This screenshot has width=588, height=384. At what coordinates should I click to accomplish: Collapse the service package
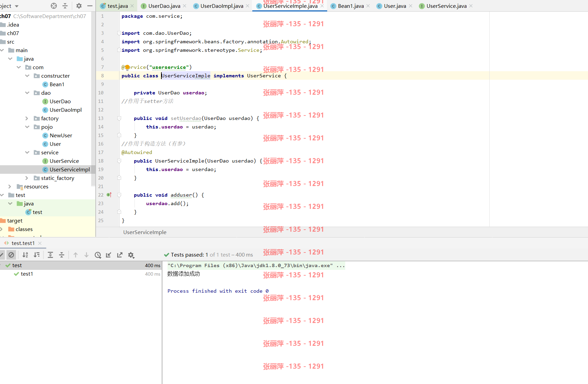point(27,152)
